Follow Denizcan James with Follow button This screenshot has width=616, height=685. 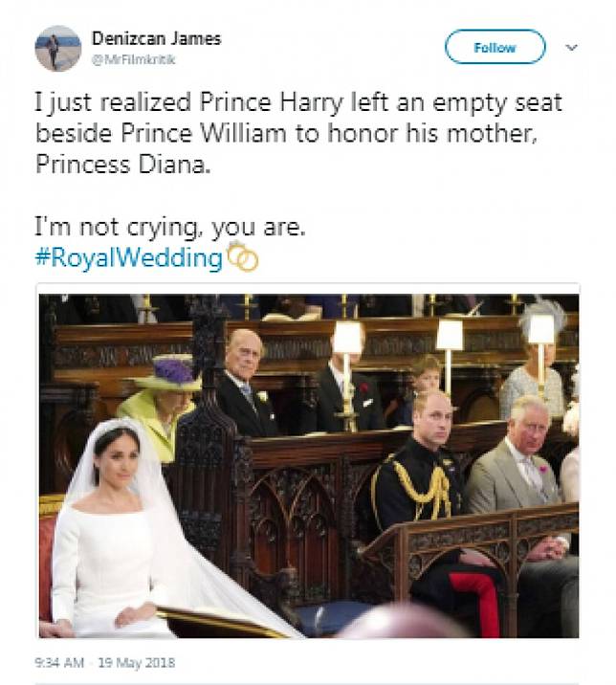point(495,47)
